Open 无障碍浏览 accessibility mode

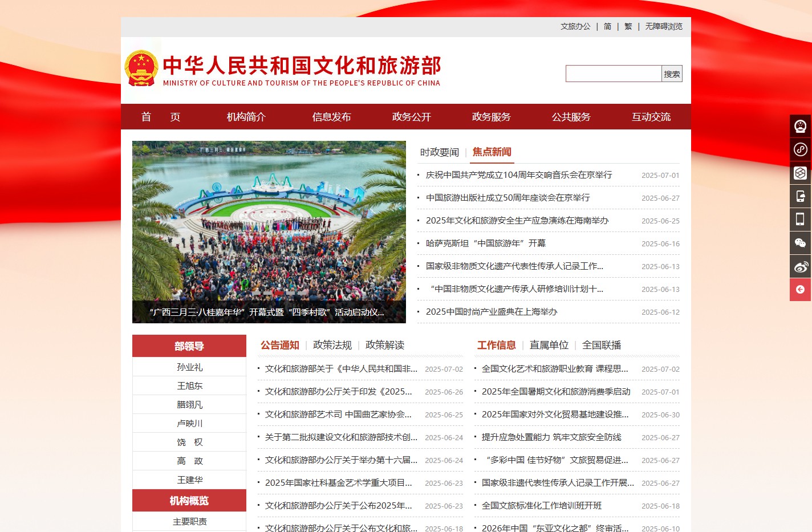(x=664, y=26)
